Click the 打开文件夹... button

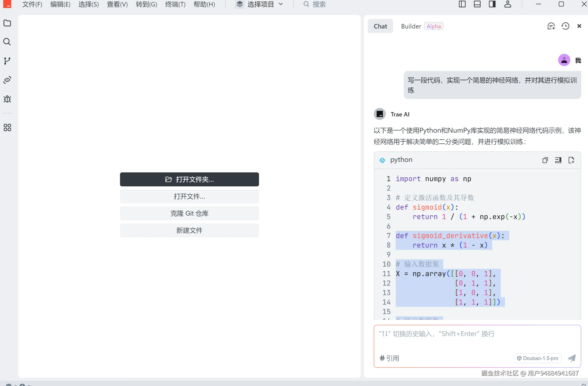click(x=189, y=179)
